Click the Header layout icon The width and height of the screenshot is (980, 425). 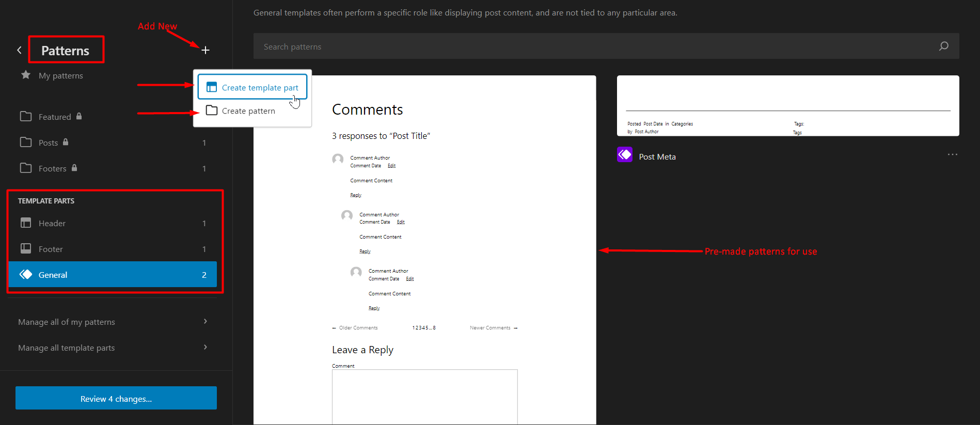pos(26,223)
